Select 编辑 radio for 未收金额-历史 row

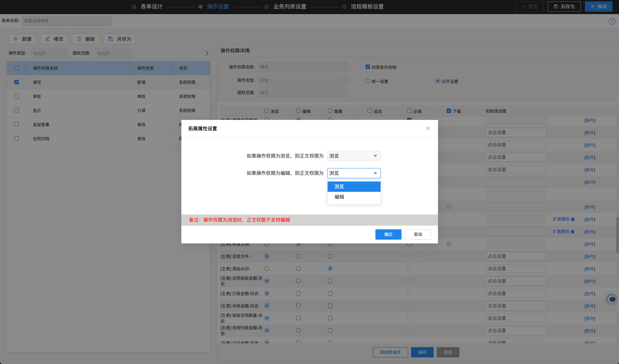click(x=298, y=306)
